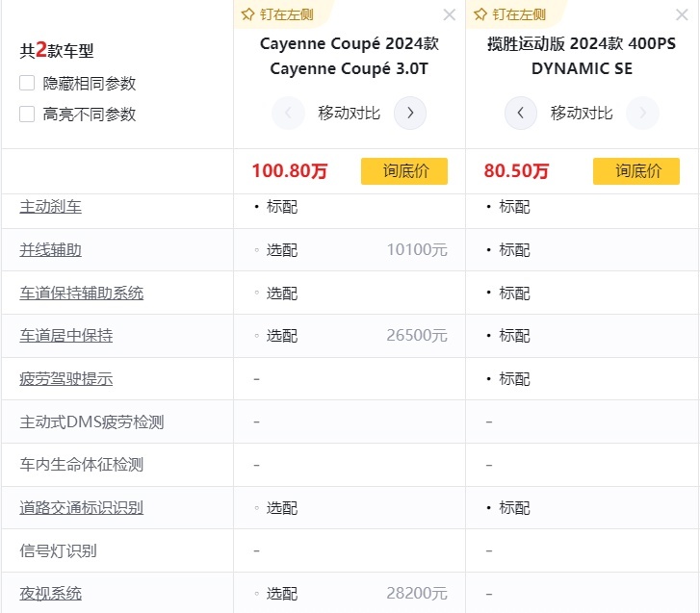700x613 pixels.
Task: Select 车内生命体征检测 row label
Action: (x=81, y=465)
